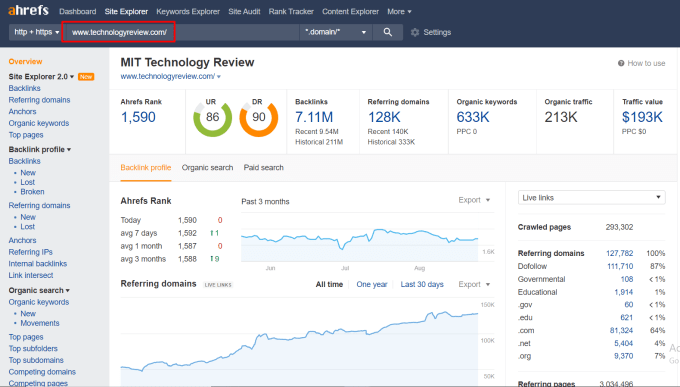The width and height of the screenshot is (680, 387).
Task: Collapse Site Explorer 2.0 sidebar section
Action: [41, 77]
